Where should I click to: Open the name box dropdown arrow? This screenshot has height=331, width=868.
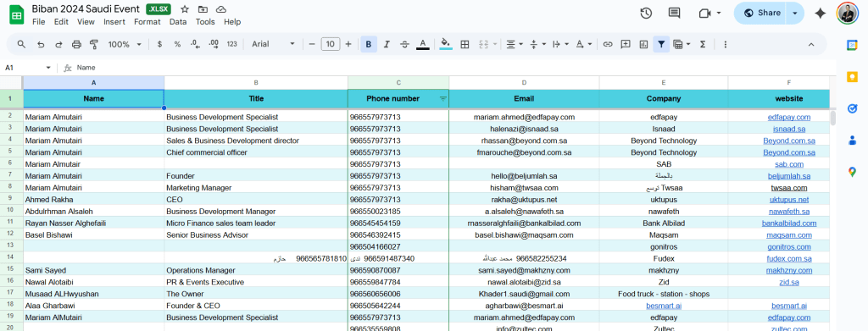[x=48, y=68]
